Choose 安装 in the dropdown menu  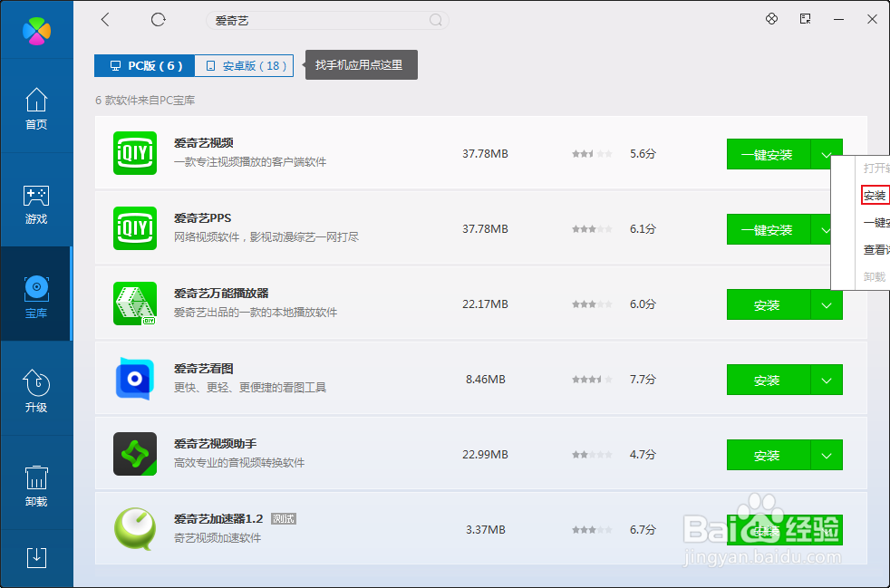pos(875,195)
